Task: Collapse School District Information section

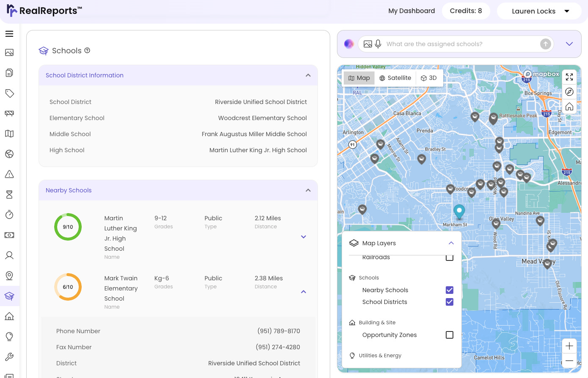Action: click(308, 75)
